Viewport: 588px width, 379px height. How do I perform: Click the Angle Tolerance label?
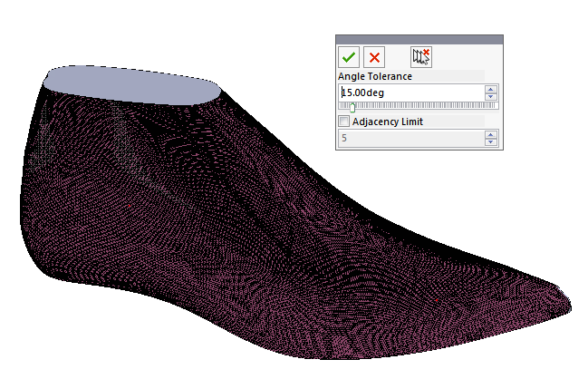[x=375, y=77]
